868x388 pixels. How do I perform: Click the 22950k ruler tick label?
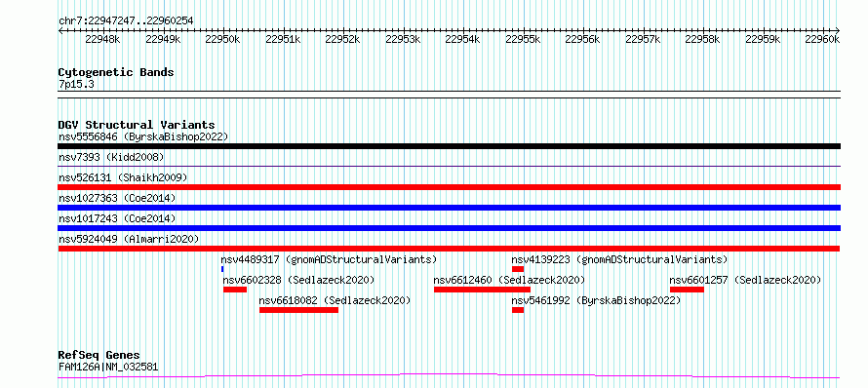pos(222,39)
